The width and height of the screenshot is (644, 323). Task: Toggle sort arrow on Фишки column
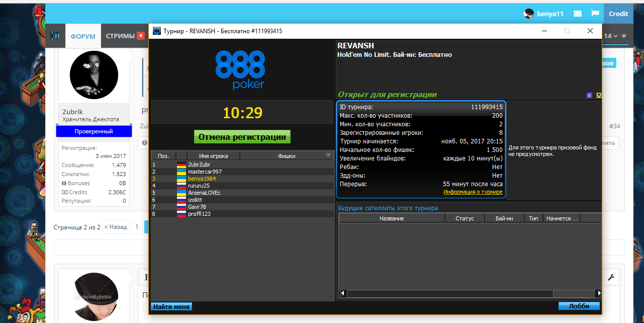coord(328,155)
